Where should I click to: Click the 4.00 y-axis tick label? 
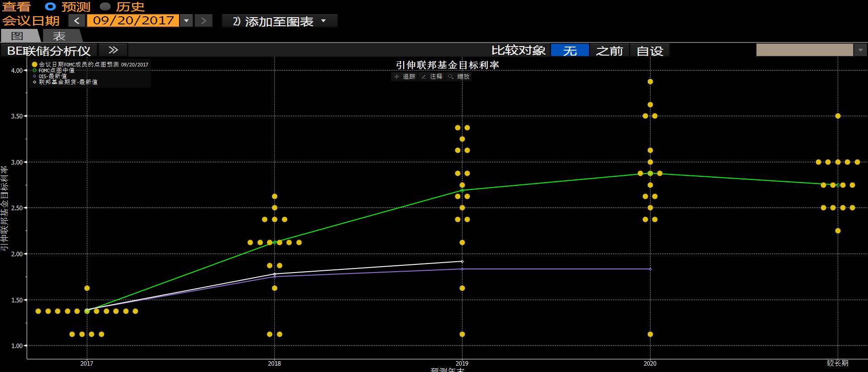pos(17,71)
